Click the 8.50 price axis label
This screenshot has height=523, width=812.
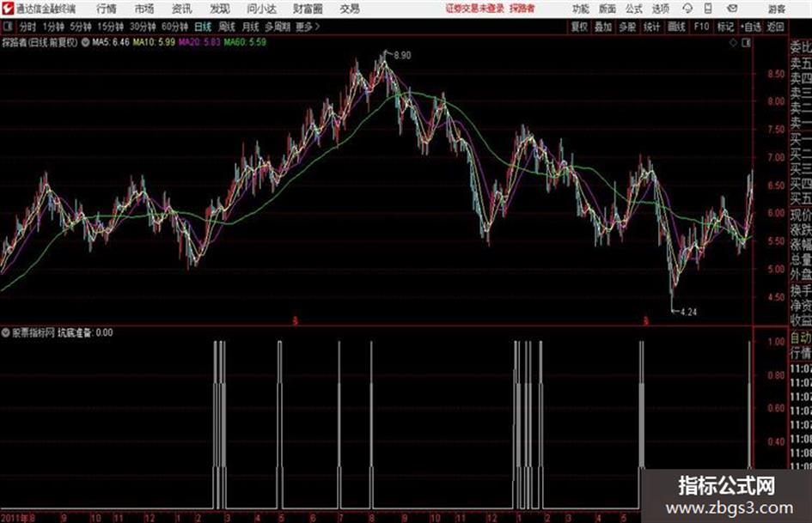776,74
